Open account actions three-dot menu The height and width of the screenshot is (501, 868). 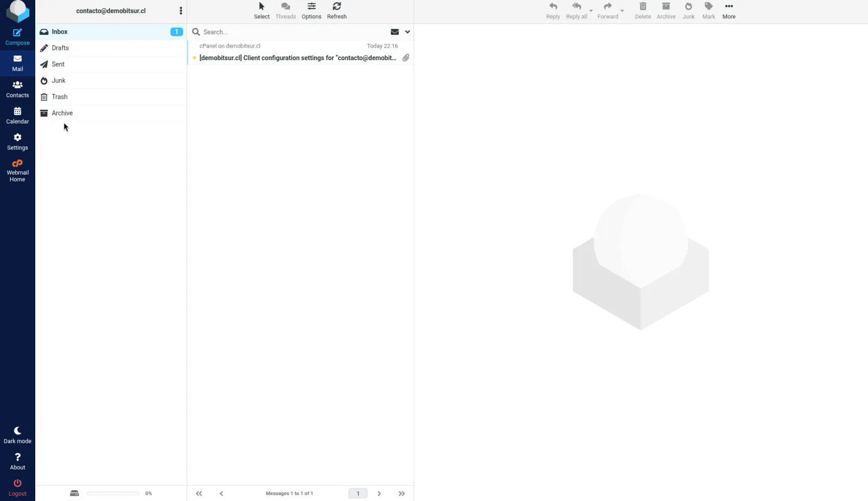(x=181, y=11)
